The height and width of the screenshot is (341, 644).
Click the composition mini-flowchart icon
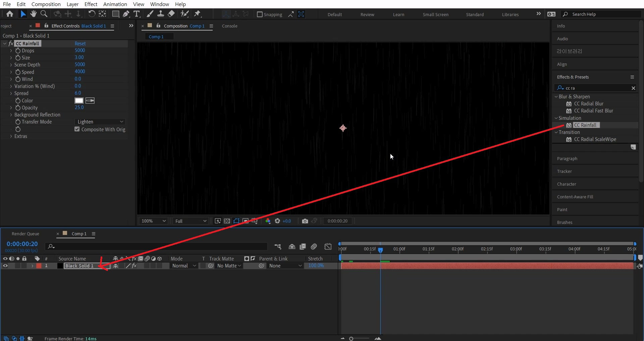point(278,247)
